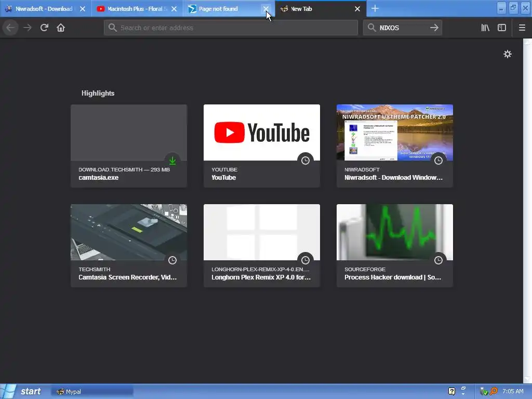532x399 pixels.
Task: Click the page vertical scrollbar
Action: point(527,210)
